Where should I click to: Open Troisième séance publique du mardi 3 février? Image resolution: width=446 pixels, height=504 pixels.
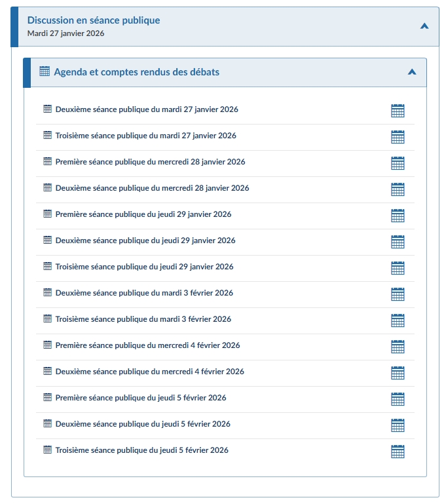143,319
